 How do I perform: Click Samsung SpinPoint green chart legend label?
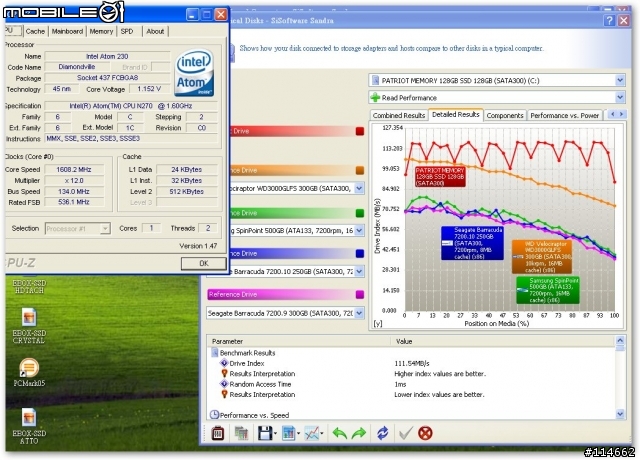pos(548,290)
